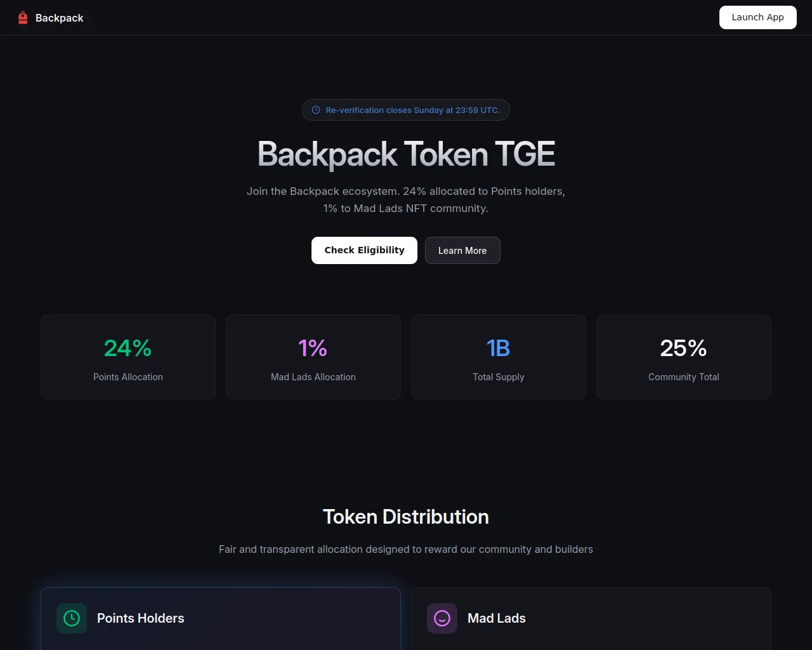Image resolution: width=812 pixels, height=650 pixels.
Task: Select the 1% Mad Lads Allocation card
Action: pos(313,357)
